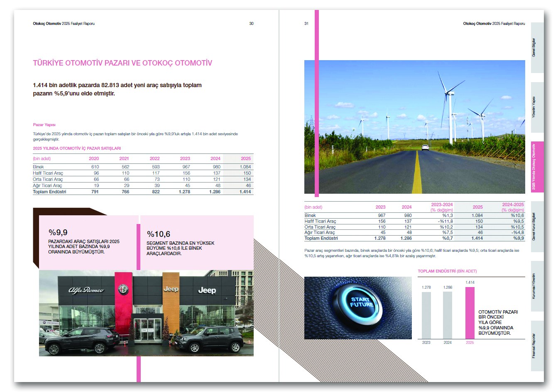Click the 2022 column header

154,158
